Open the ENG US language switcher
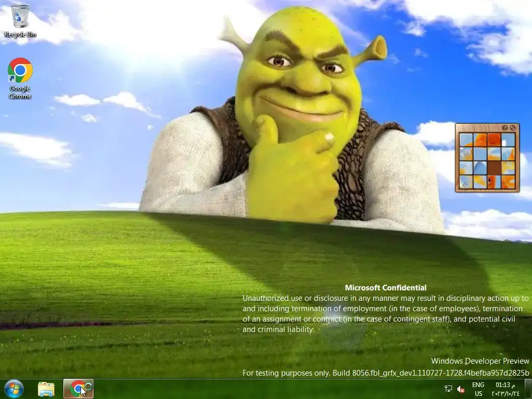532x399 pixels. coord(478,389)
